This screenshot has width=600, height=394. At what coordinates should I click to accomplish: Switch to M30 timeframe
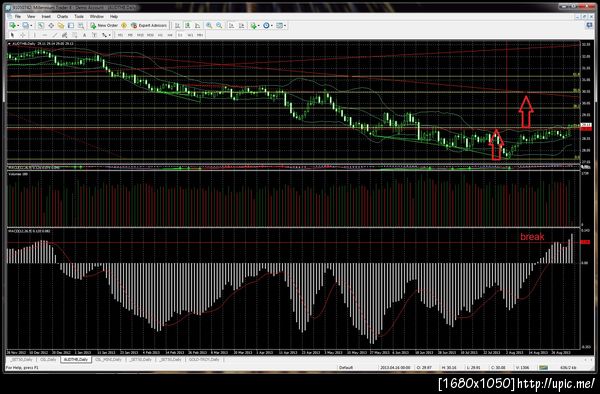pos(150,35)
